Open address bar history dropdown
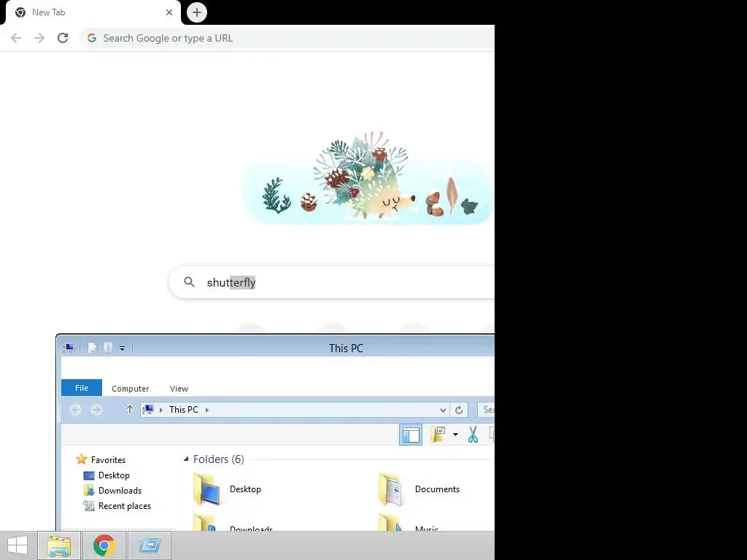Viewport: 747px width, 560px height. (443, 410)
